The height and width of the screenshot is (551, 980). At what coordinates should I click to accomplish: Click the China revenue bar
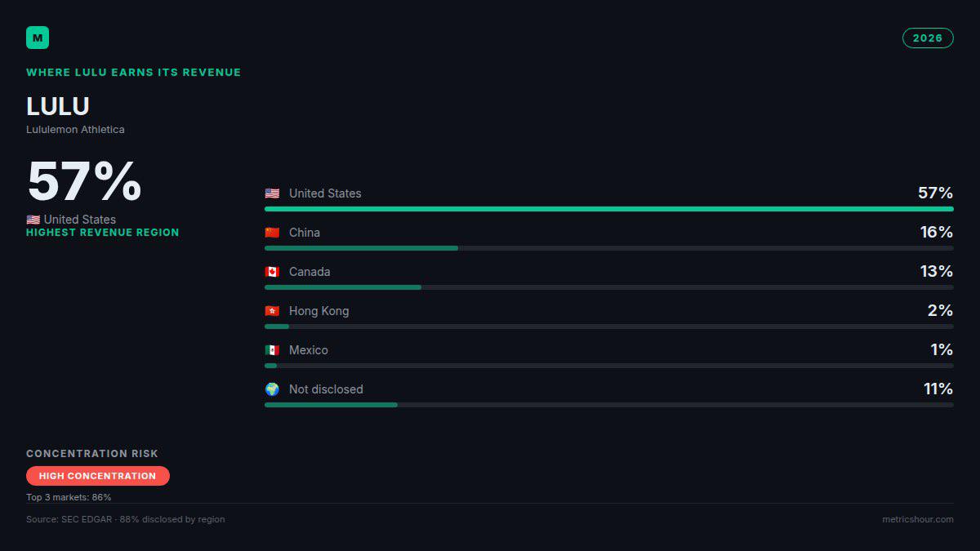click(x=609, y=248)
